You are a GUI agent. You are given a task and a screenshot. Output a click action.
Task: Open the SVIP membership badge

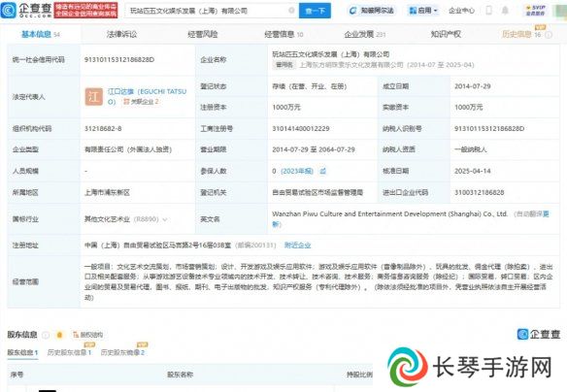[x=536, y=10]
